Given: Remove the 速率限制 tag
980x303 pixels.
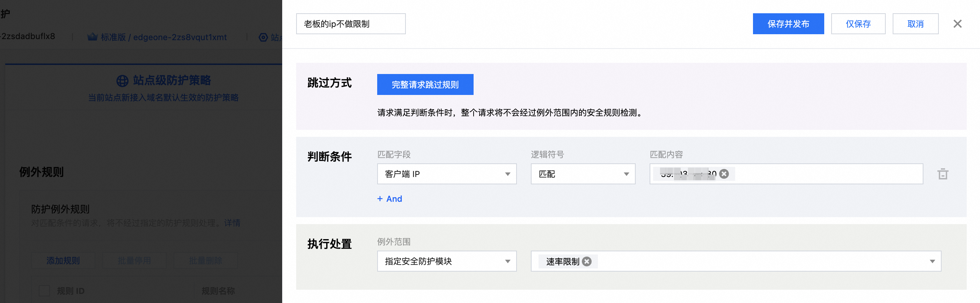Looking at the screenshot, I should (x=587, y=261).
